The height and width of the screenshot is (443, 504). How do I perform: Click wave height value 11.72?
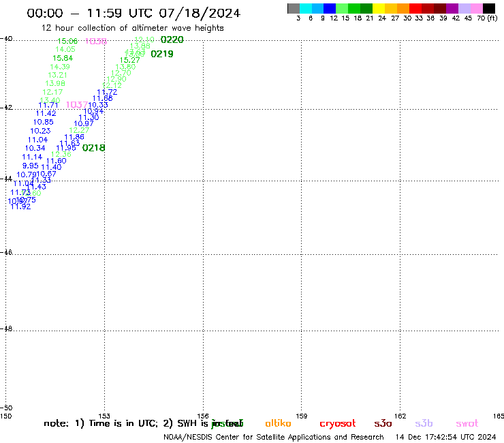click(107, 92)
